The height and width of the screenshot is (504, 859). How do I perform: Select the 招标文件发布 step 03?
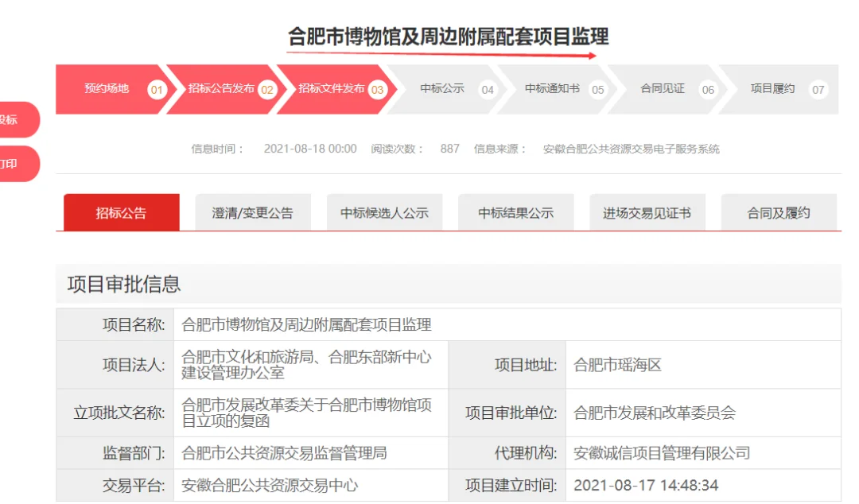tap(336, 89)
